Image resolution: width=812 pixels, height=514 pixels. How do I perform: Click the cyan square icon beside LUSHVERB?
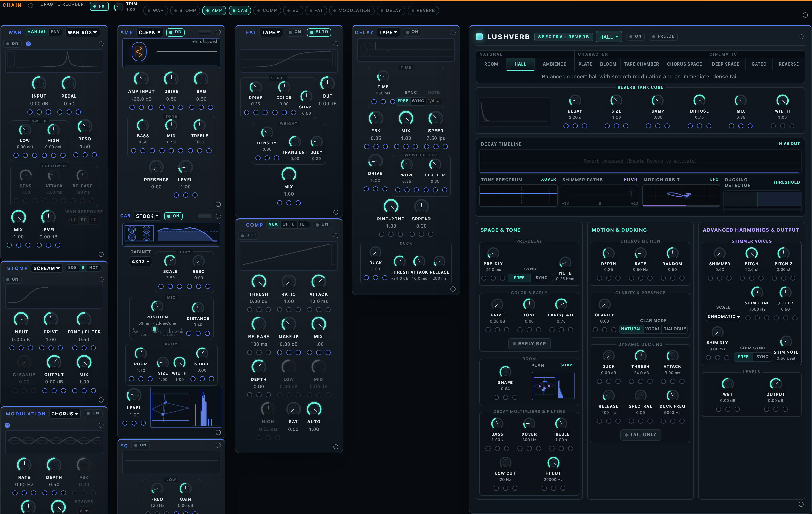click(479, 36)
